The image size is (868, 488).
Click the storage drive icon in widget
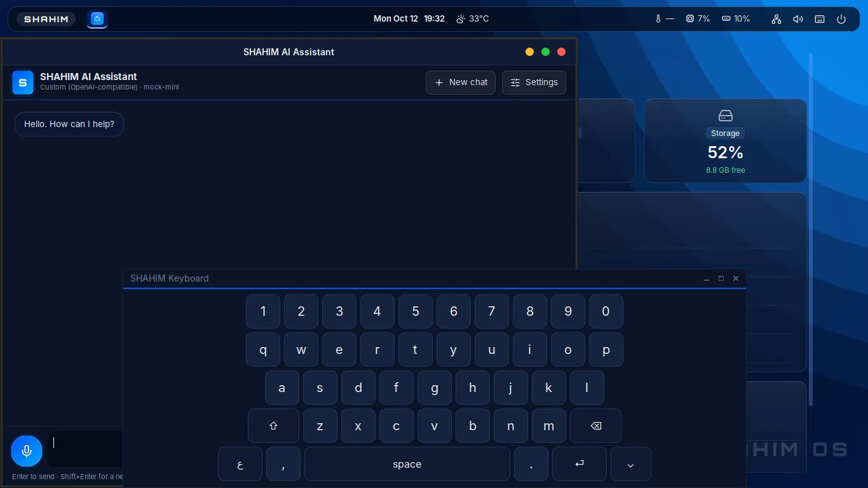726,116
